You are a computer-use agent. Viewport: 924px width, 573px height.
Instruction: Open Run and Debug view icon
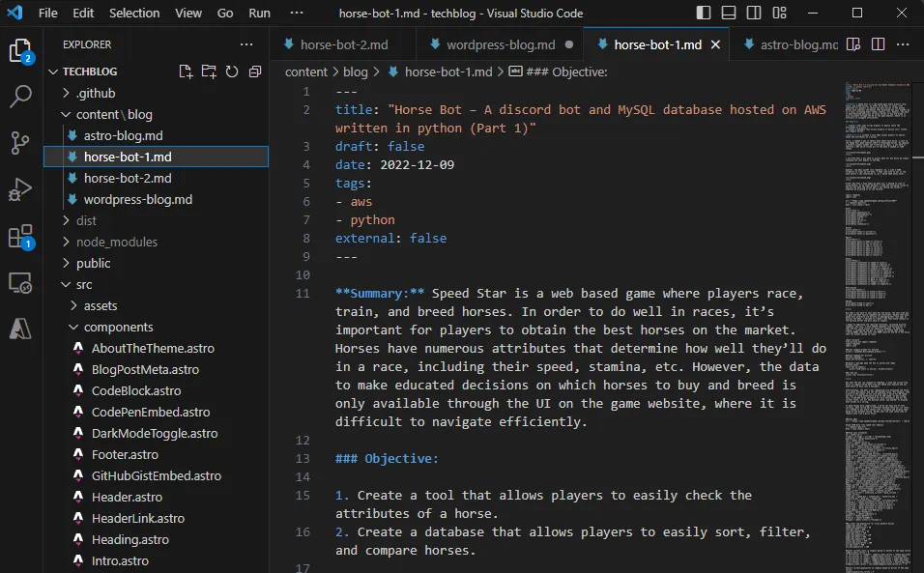(20, 189)
